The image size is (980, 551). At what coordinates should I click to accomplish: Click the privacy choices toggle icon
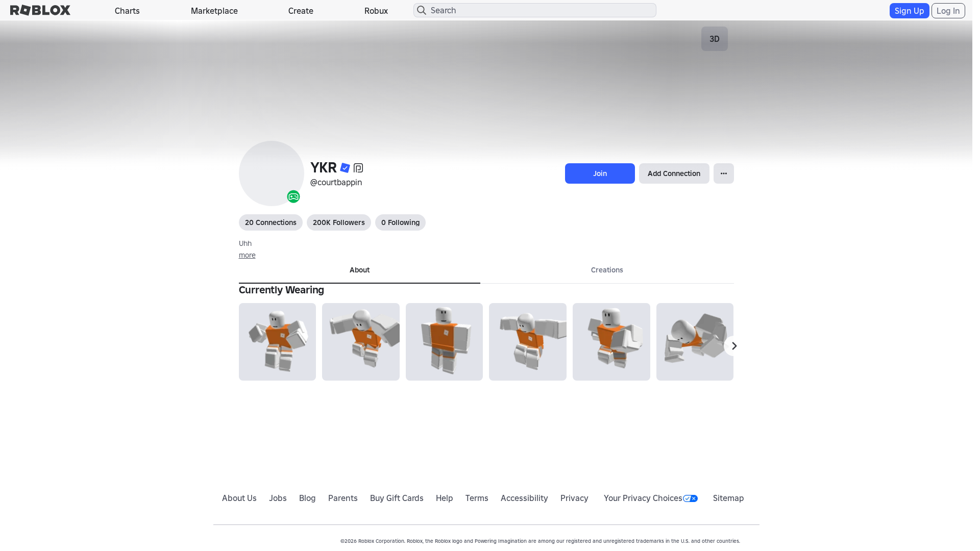tap(690, 498)
